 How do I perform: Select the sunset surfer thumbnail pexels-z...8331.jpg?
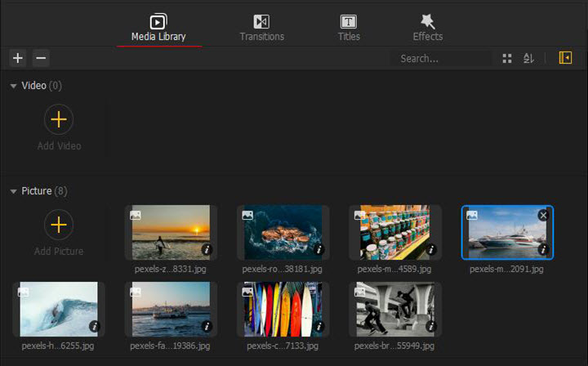coord(171,232)
